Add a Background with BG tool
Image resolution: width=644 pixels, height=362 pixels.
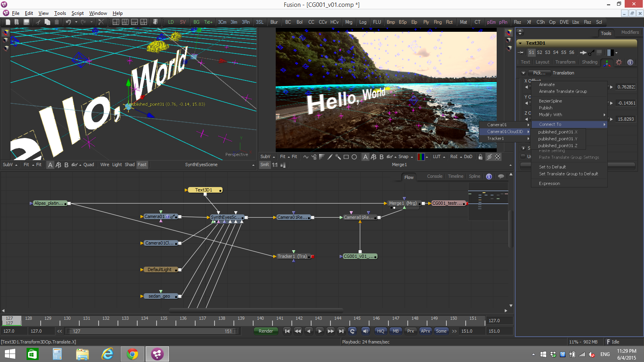pyautogui.click(x=196, y=22)
